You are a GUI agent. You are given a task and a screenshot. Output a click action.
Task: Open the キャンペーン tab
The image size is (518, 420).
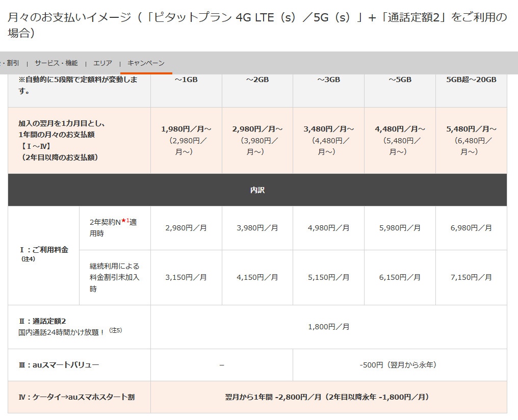coord(146,63)
